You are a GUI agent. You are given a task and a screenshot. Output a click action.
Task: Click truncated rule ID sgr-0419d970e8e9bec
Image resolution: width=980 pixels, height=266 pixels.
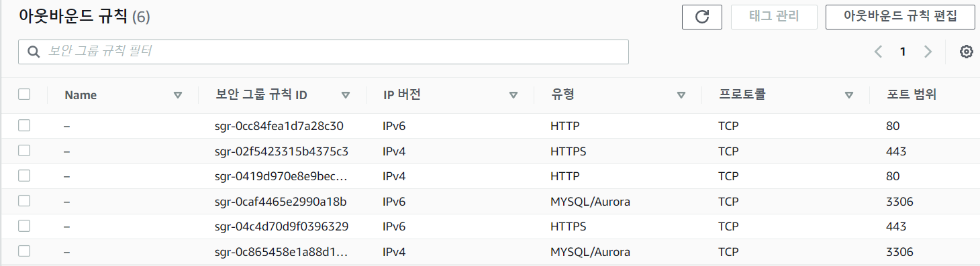pos(281,177)
